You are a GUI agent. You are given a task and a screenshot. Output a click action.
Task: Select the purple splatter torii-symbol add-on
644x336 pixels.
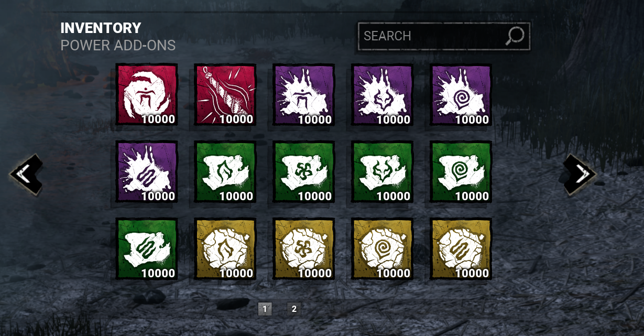tap(304, 95)
